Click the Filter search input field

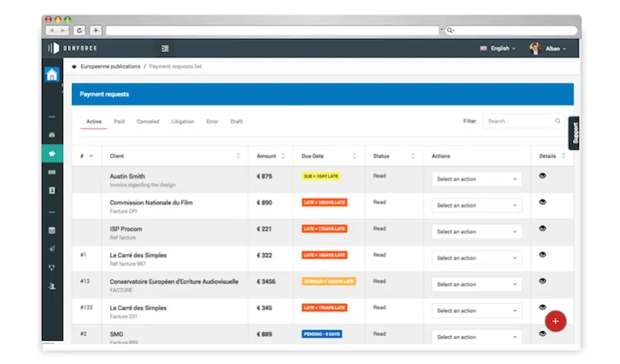[x=523, y=121]
